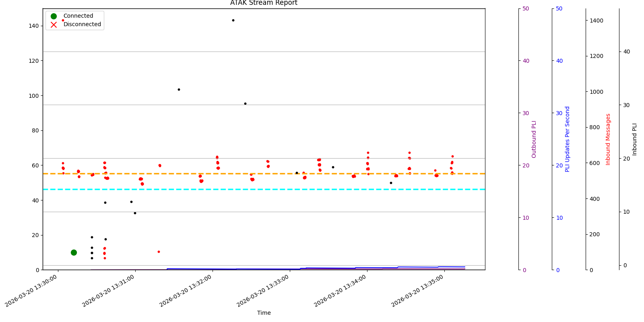The height and width of the screenshot is (322, 644).
Task: Click the red X Disconnected legend marker
Action: [54, 25]
